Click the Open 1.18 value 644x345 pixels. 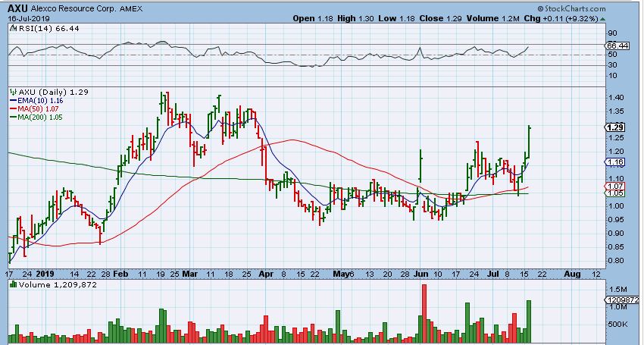pos(314,18)
